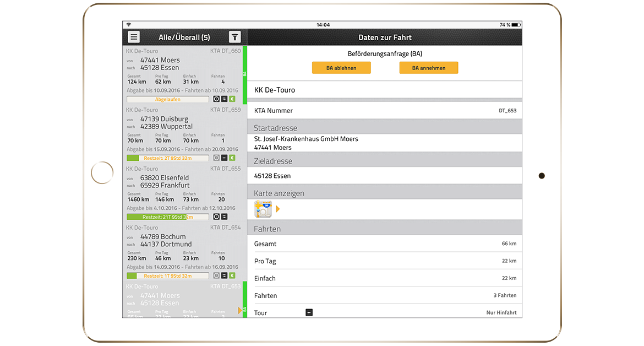
Task: Tap the Gesamt row in Fahrten
Action: point(384,244)
